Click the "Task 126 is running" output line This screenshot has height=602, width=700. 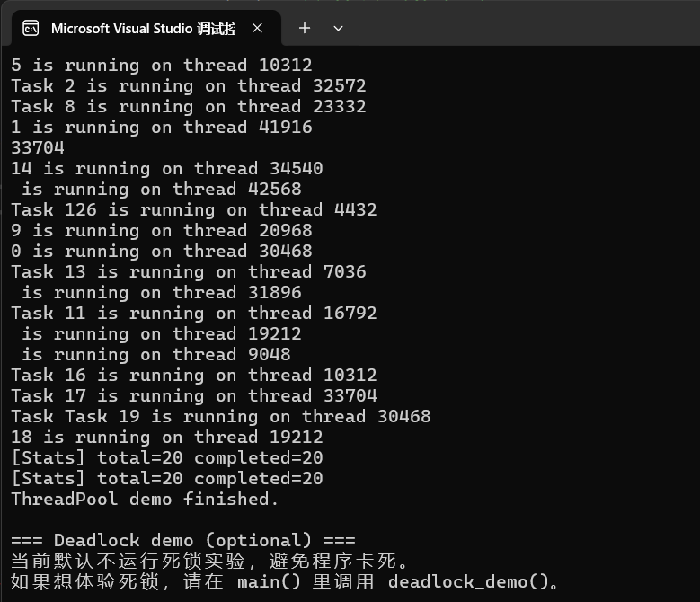[x=193, y=209]
